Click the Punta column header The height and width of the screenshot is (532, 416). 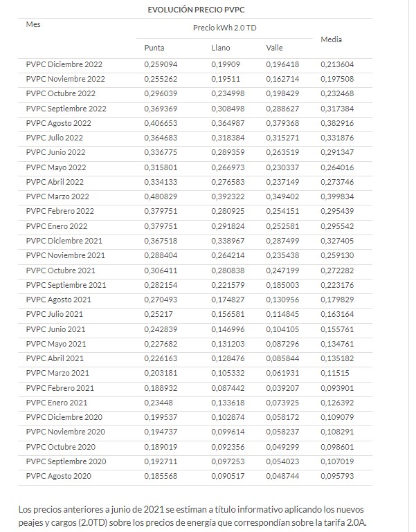[x=154, y=48]
